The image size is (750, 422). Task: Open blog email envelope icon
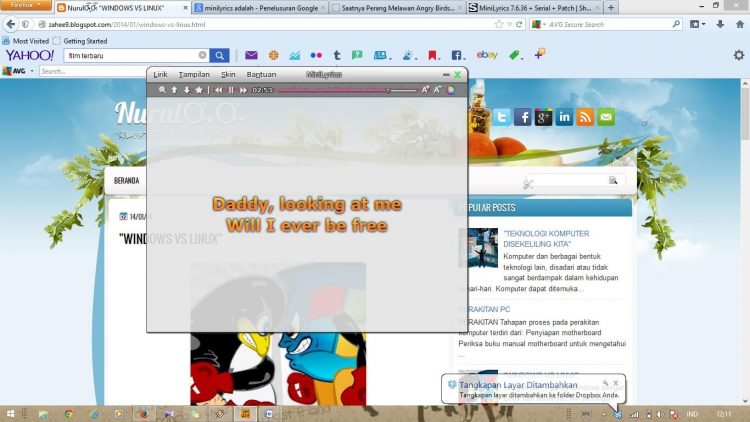[x=606, y=117]
